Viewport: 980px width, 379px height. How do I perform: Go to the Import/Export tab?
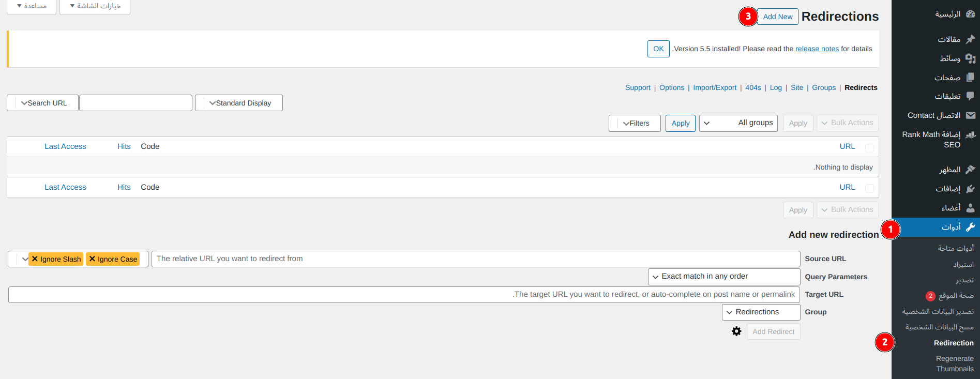tap(715, 87)
